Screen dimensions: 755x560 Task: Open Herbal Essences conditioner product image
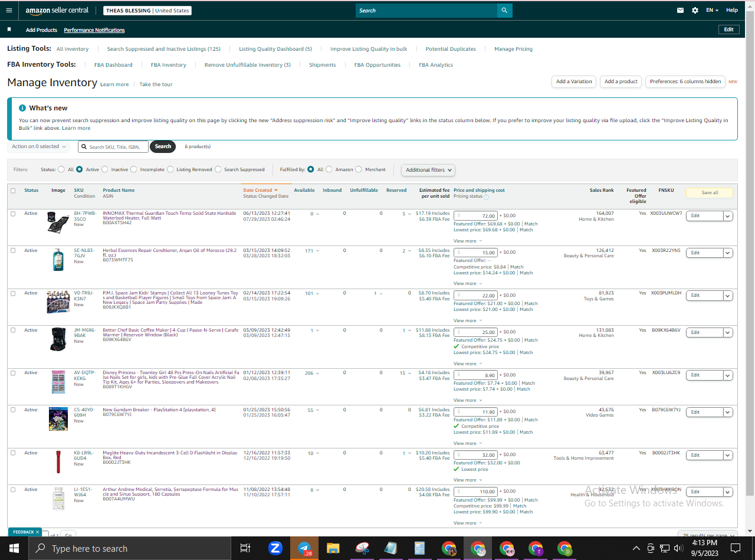click(58, 260)
